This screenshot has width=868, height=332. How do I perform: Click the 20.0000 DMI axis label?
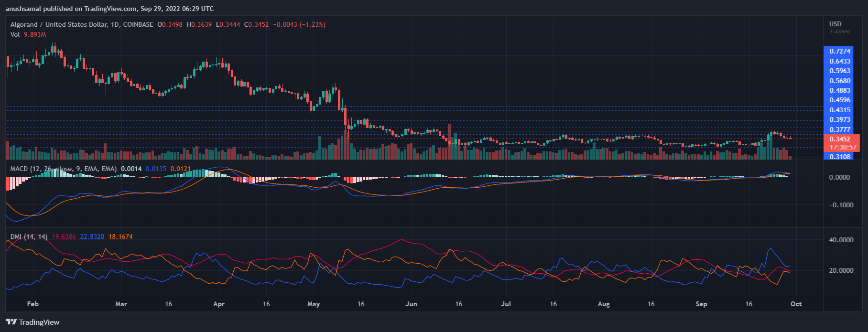point(841,270)
